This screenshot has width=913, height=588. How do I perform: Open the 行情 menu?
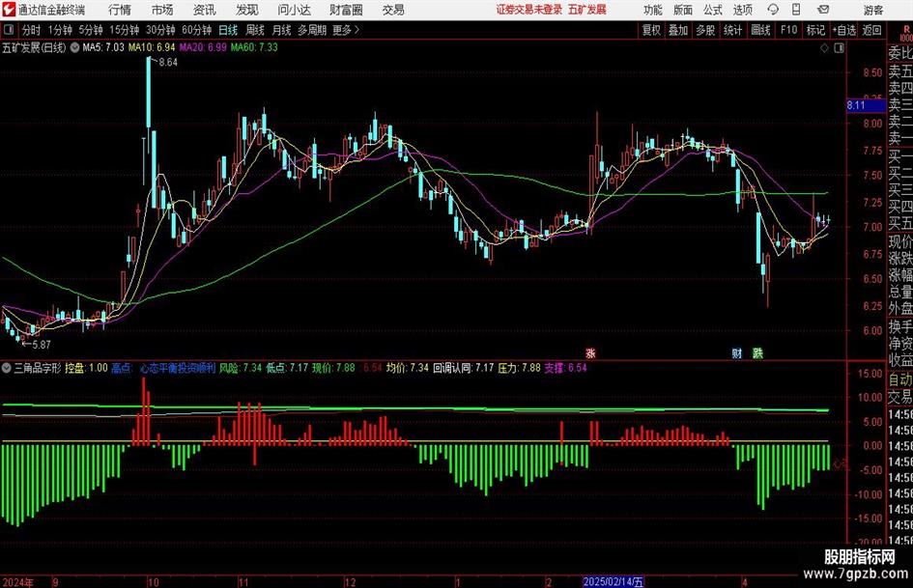[120, 10]
